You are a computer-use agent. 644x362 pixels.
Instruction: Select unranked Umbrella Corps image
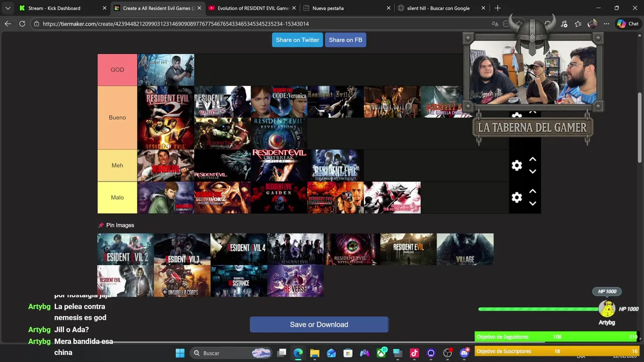[x=182, y=281]
